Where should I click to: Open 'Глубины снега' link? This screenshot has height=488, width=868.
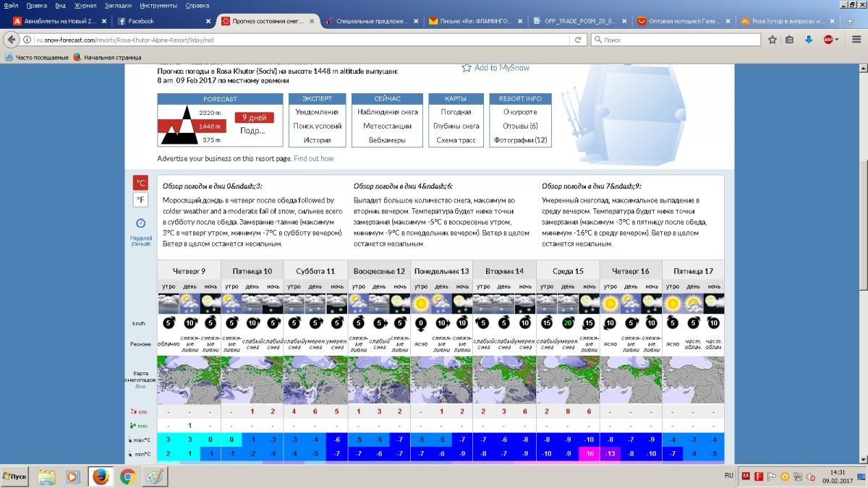(456, 126)
